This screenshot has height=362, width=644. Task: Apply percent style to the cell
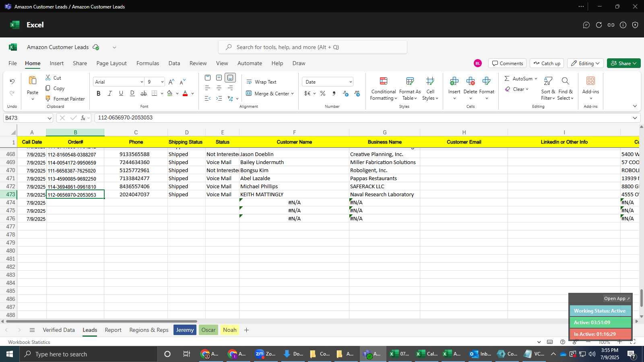(323, 94)
